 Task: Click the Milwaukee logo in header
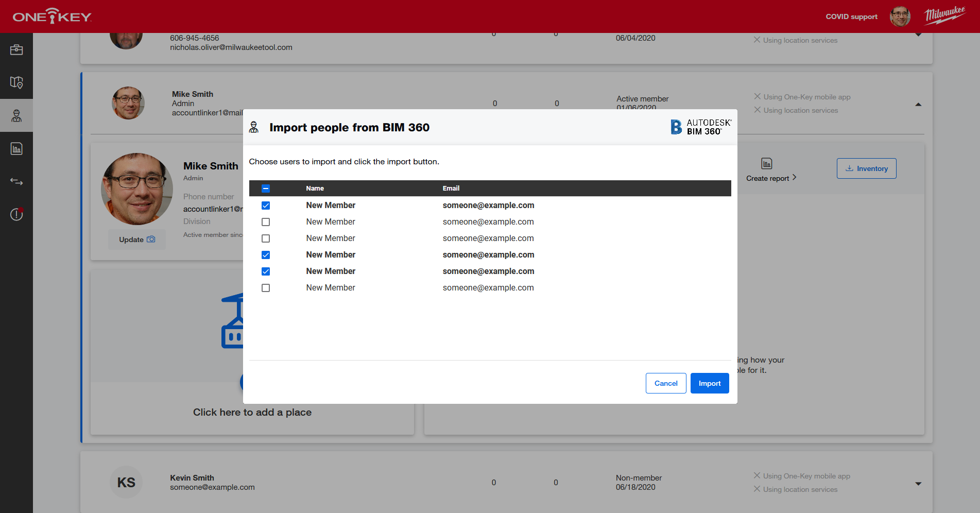tap(944, 15)
